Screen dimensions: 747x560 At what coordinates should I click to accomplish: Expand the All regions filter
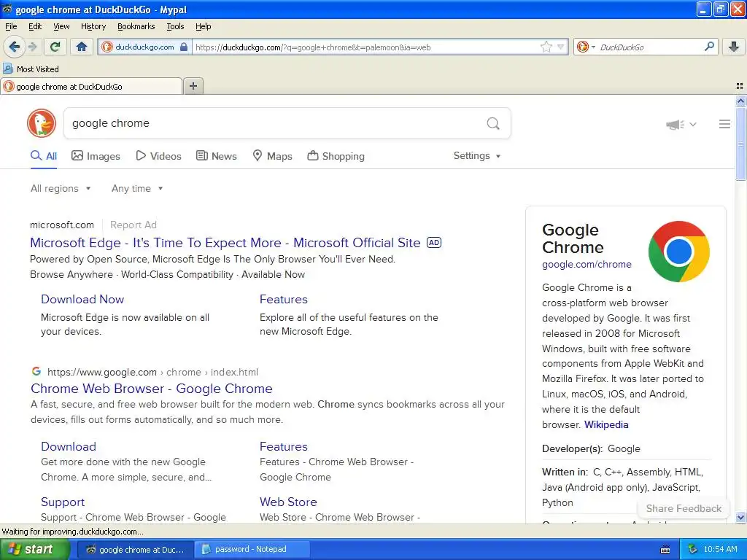click(61, 188)
